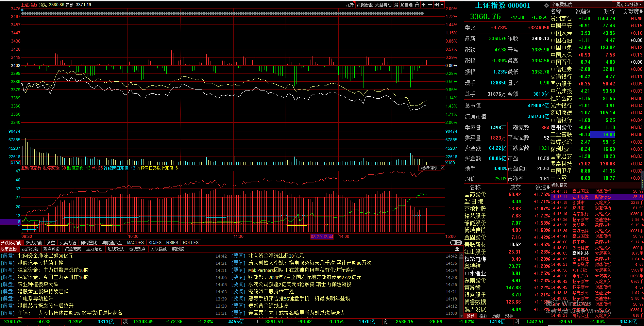
Task: Open the 板块热点 tab
Action: tap(137, 249)
